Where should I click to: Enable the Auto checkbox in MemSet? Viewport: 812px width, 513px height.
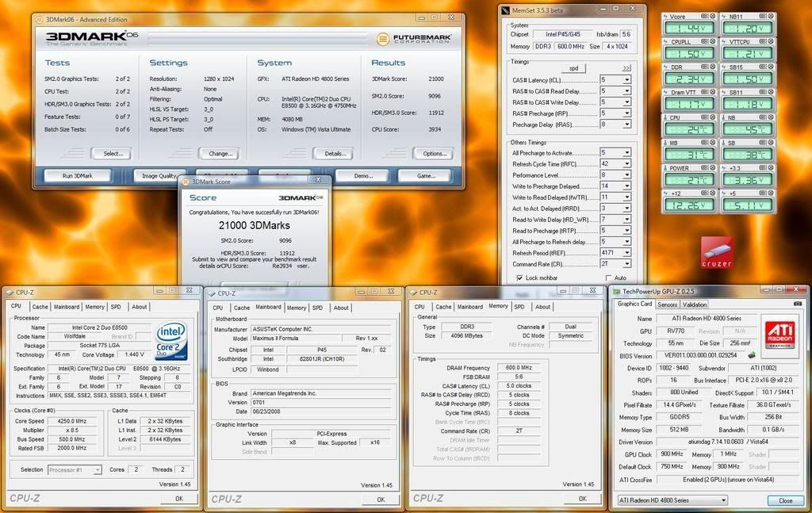click(608, 278)
